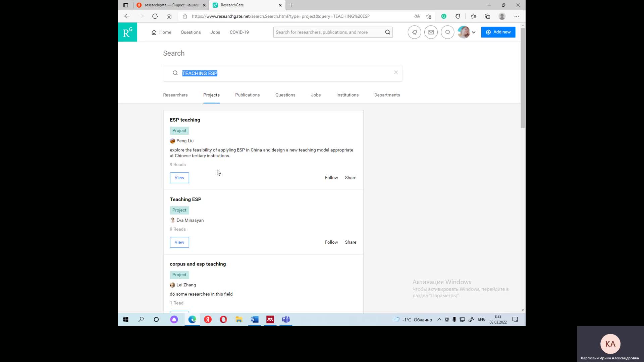Click the browser home icon
The height and width of the screenshot is (362, 644).
(169, 16)
